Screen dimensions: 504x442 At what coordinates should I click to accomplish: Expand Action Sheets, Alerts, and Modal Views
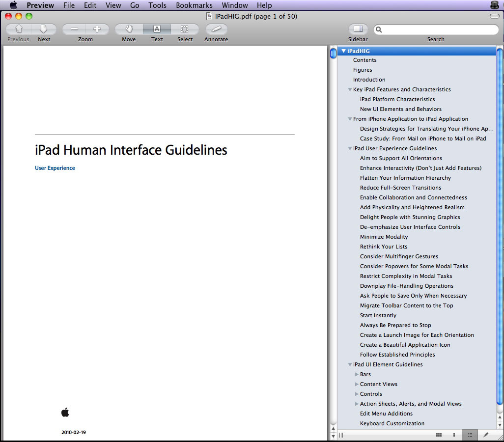point(357,404)
